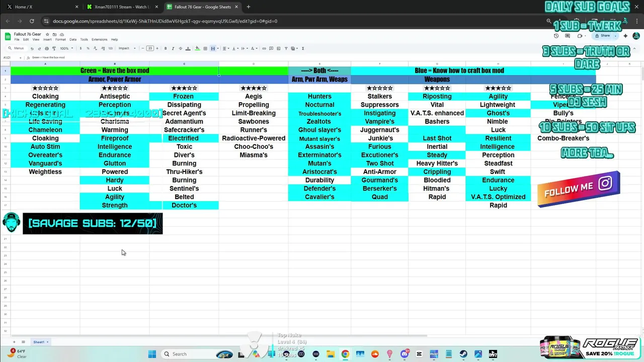Open a new browser tab
The height and width of the screenshot is (362, 644).
click(x=248, y=7)
